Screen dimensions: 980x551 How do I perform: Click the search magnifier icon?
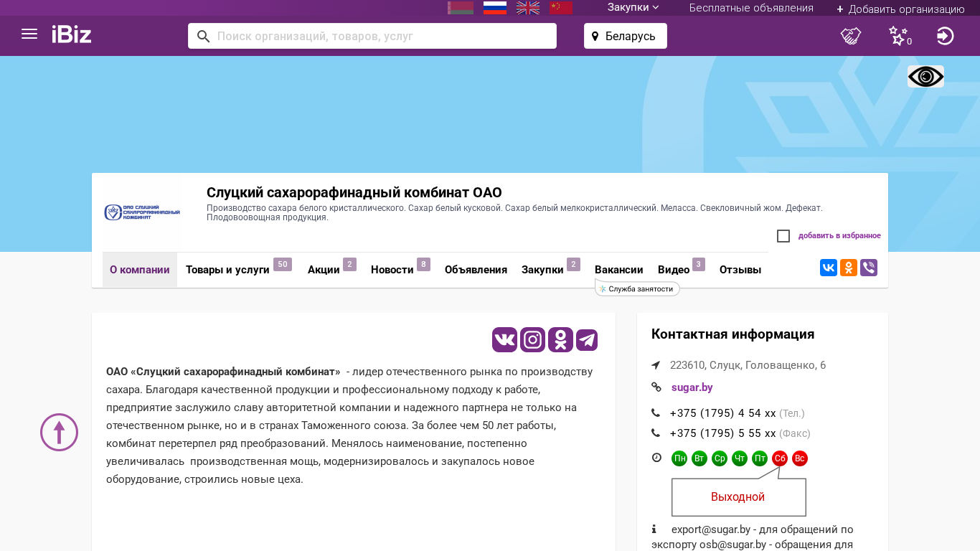(204, 36)
